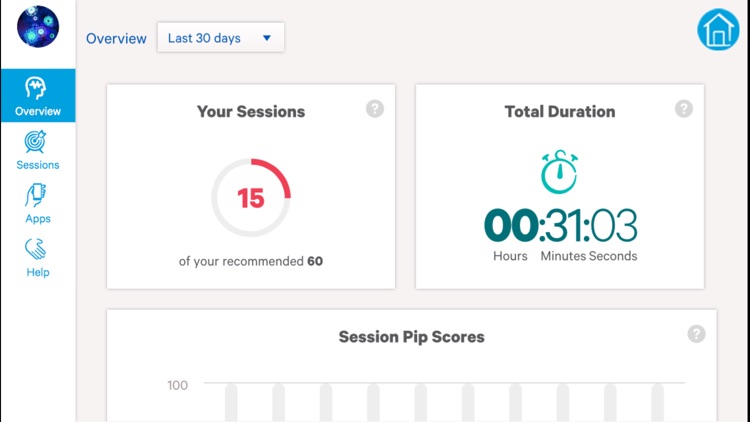Show help for Total Duration card

coord(684,108)
